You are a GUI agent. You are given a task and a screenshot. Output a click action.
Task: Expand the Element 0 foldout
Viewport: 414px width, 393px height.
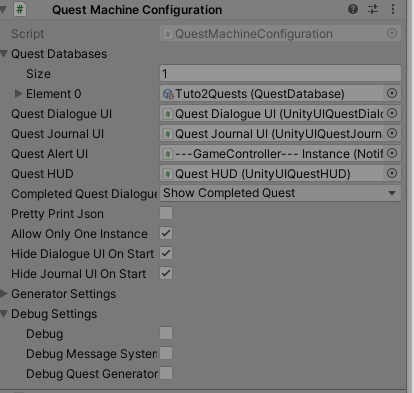pos(18,94)
